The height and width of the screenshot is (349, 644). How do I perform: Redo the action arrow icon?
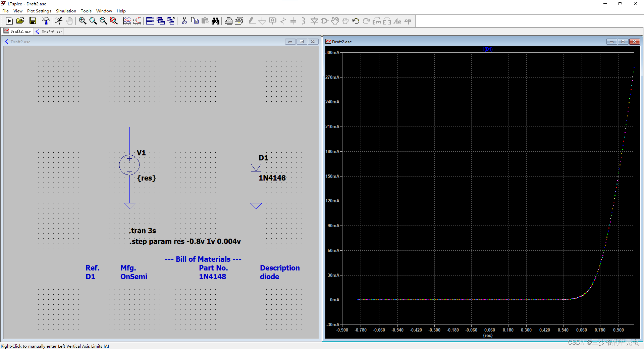366,21
